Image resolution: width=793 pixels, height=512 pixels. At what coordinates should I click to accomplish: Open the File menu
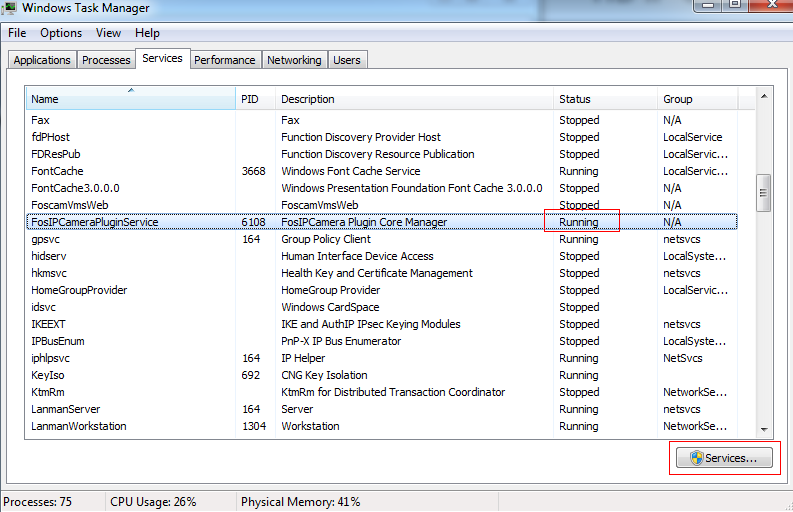pyautogui.click(x=17, y=33)
